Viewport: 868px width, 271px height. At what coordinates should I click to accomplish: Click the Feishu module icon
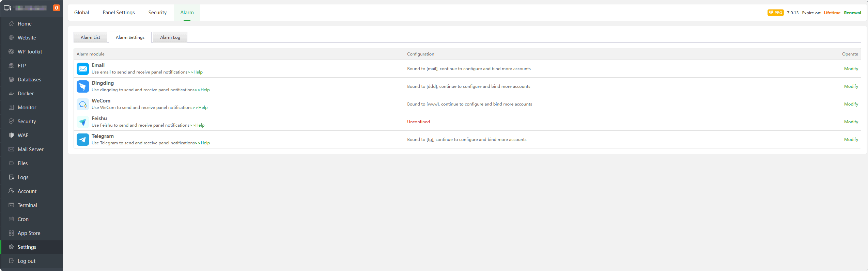pos(83,122)
